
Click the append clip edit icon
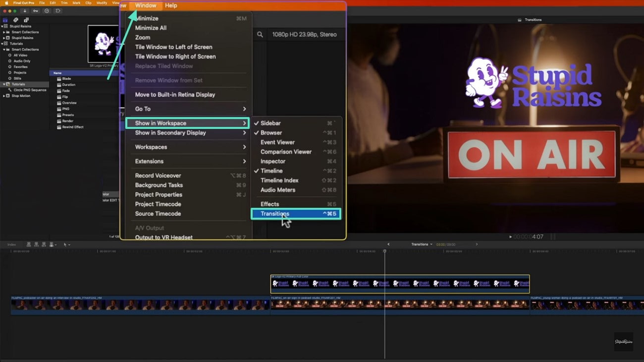[44, 244]
